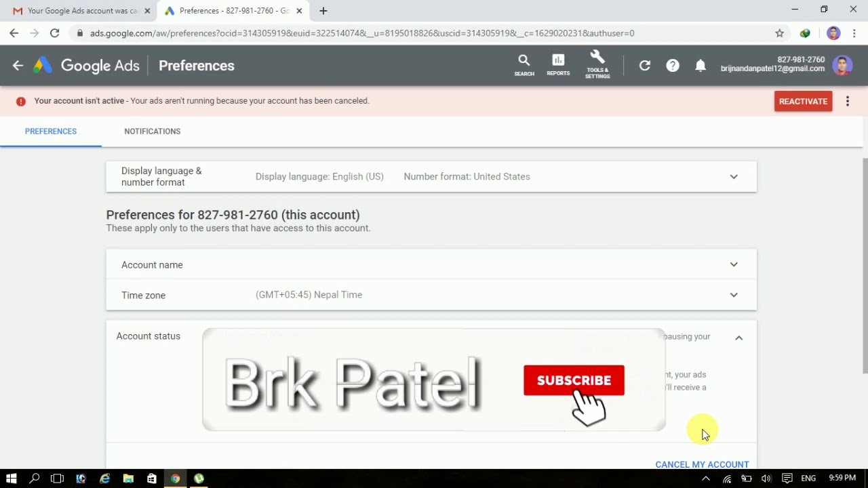This screenshot has height=488, width=868.
Task: Close the Gmail tab
Action: click(x=147, y=11)
